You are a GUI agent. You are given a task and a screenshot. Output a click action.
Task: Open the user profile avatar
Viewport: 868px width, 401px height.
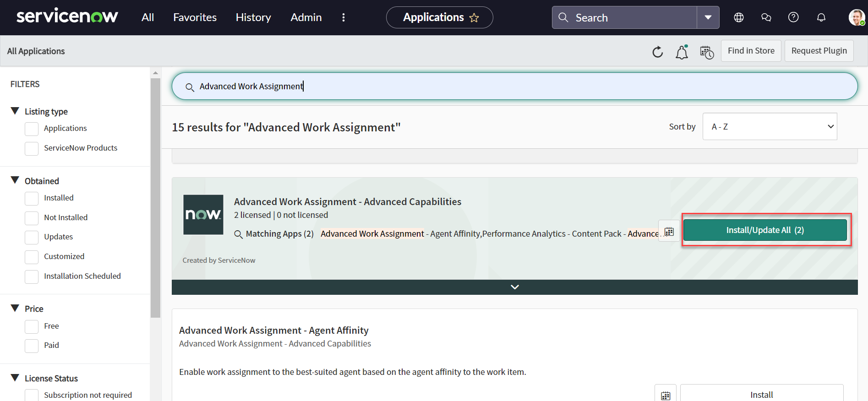pos(856,17)
